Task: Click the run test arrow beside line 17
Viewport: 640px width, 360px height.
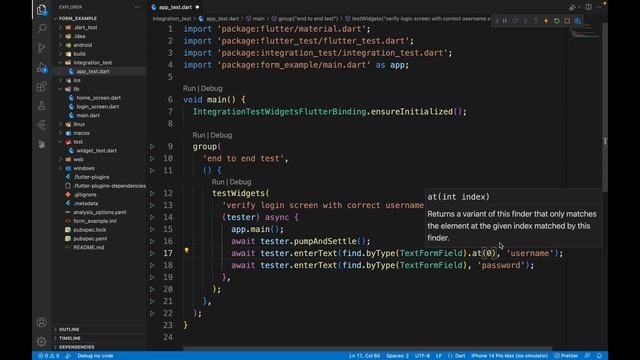Action: (x=152, y=253)
